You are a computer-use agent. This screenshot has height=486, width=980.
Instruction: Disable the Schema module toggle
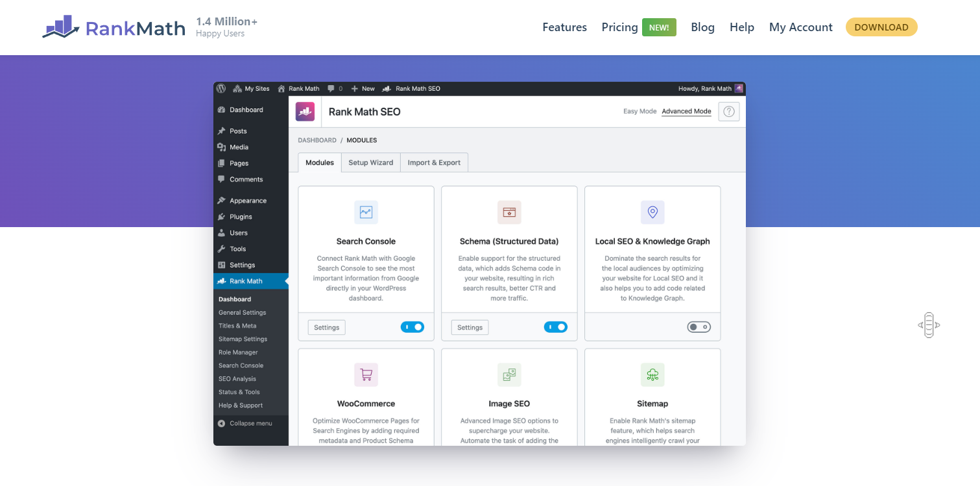tap(556, 327)
